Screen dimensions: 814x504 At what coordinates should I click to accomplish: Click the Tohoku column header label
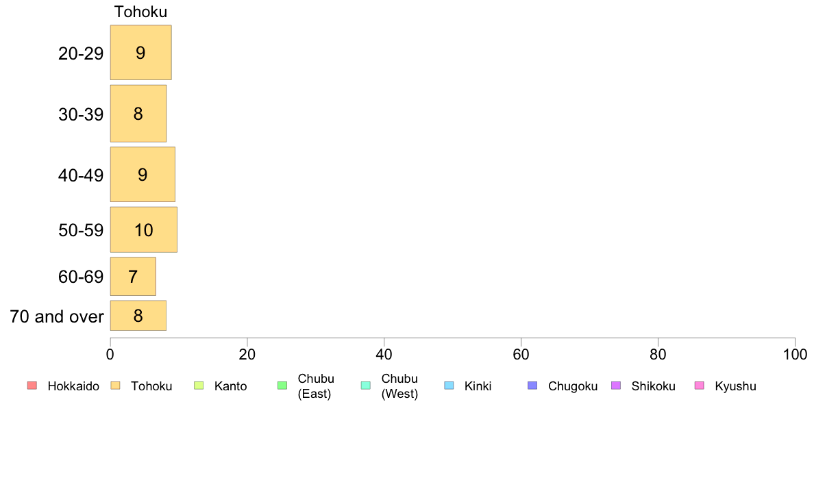tap(140, 12)
